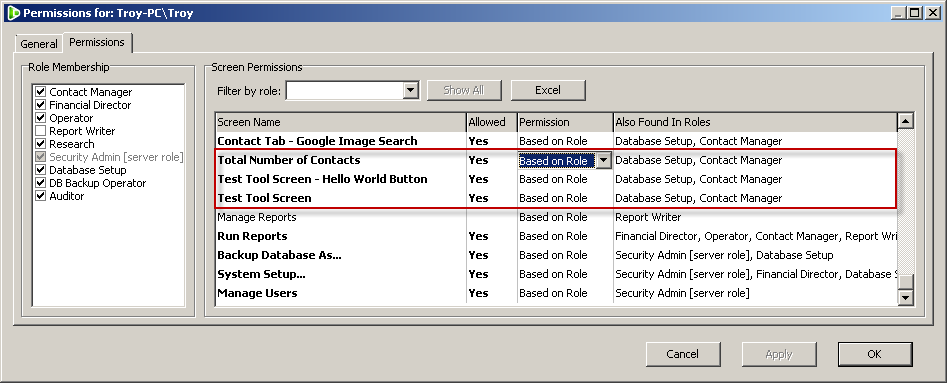Toggle the Operator role checkbox
Screen dimensions: 947x383
coord(40,118)
